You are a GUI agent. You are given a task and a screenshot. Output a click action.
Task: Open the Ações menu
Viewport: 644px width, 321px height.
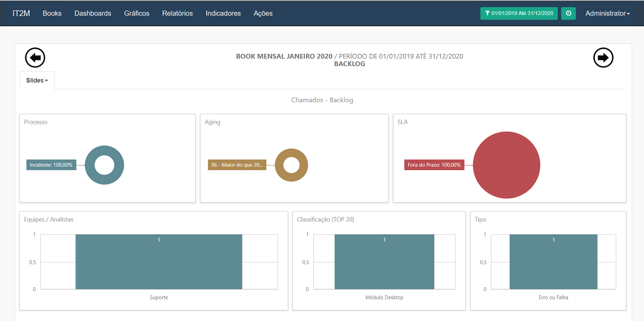click(263, 14)
